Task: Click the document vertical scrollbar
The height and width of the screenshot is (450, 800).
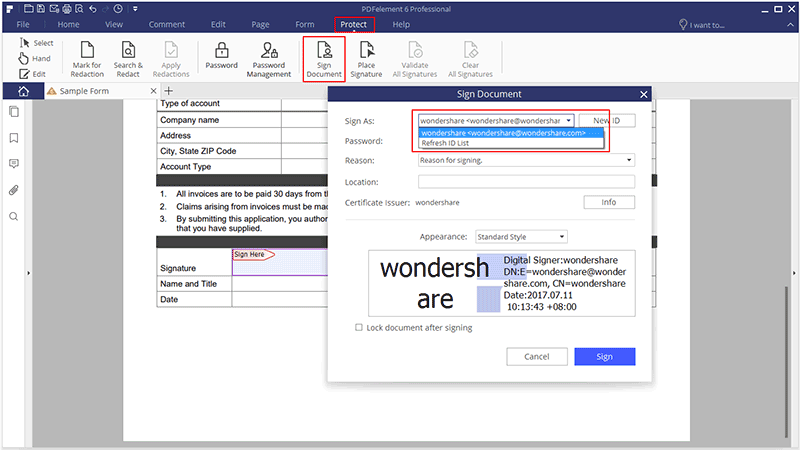Action: pyautogui.click(x=787, y=362)
